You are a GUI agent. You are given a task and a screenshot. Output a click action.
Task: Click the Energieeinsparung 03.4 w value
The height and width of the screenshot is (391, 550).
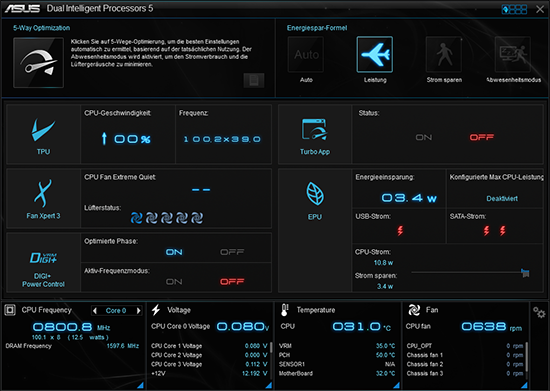pyautogui.click(x=409, y=198)
